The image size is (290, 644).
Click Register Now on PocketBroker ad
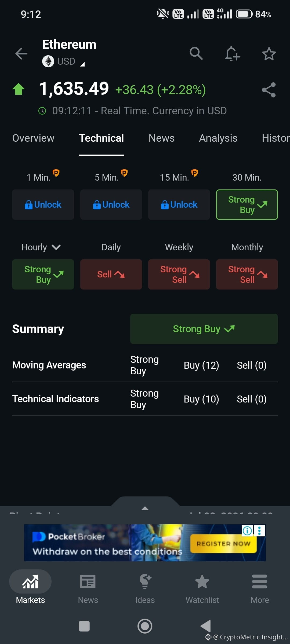click(x=223, y=544)
